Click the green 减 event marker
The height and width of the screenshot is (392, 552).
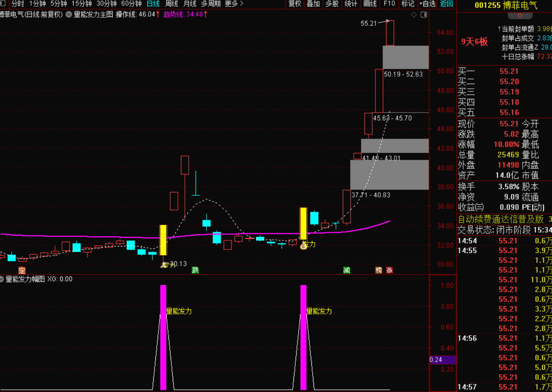point(347,270)
